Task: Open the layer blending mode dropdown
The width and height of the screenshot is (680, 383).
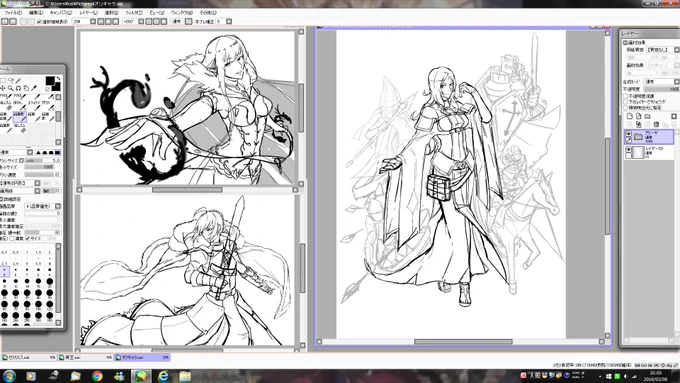Action: [677, 82]
